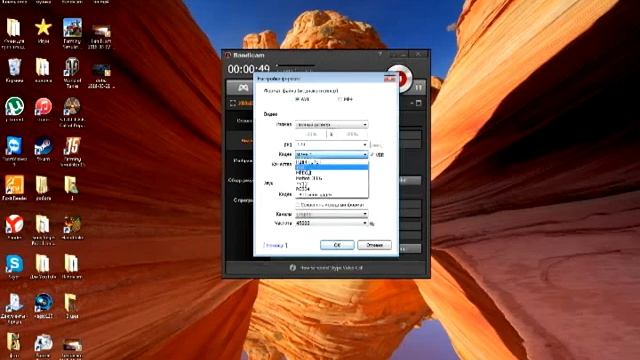Open the Steam desktop shortcut
The width and height of the screenshot is (640, 360).
click(43, 149)
